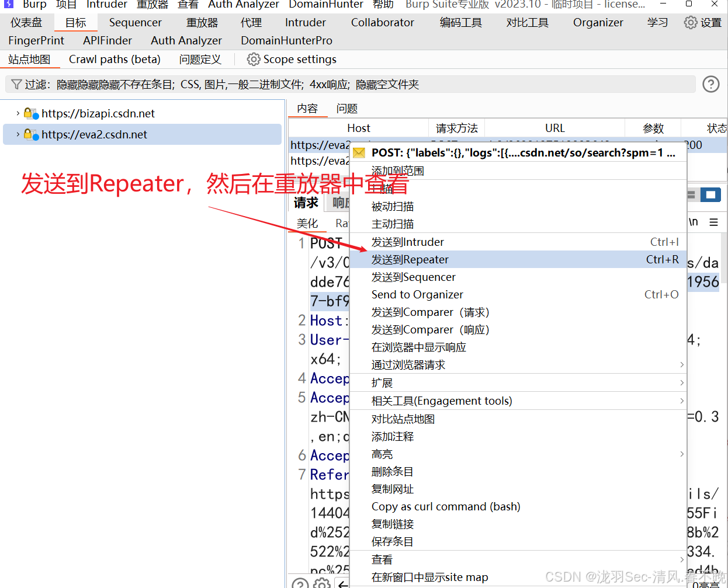728x588 pixels.
Task: Select Send to Organizer
Action: click(x=518, y=294)
